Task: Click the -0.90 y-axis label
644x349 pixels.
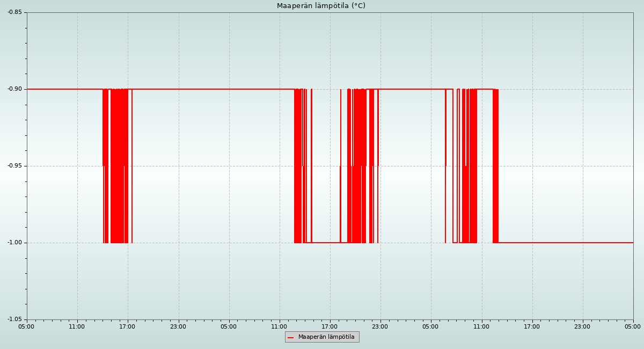Action: coord(14,89)
